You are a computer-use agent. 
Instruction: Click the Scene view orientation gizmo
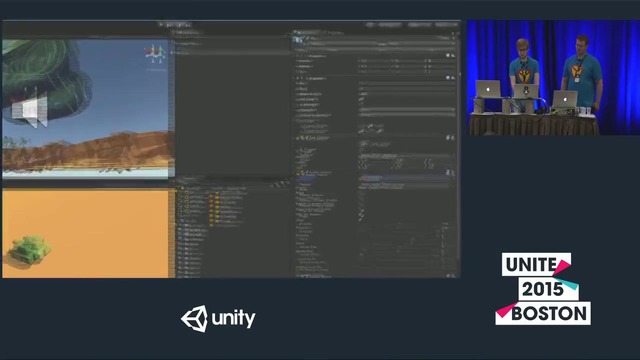[155, 54]
